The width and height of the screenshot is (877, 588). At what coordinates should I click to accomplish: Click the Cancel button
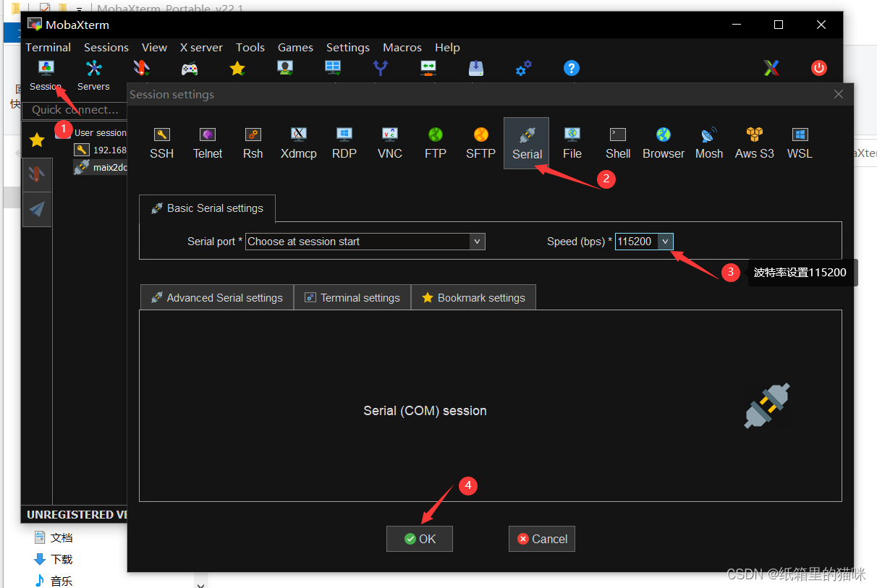coord(542,539)
